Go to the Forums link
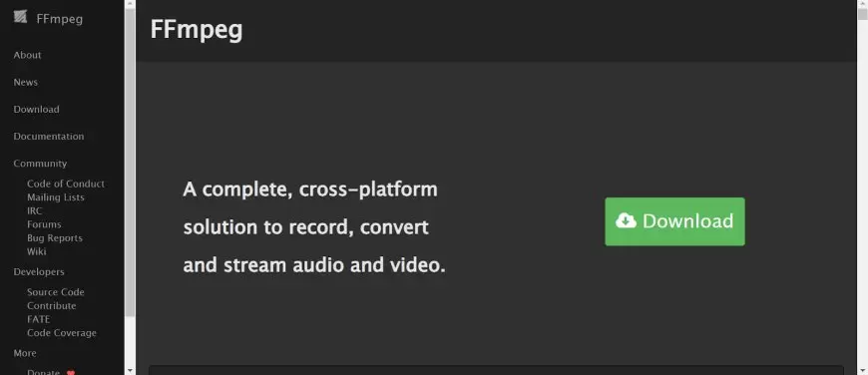868x375 pixels. pos(44,224)
